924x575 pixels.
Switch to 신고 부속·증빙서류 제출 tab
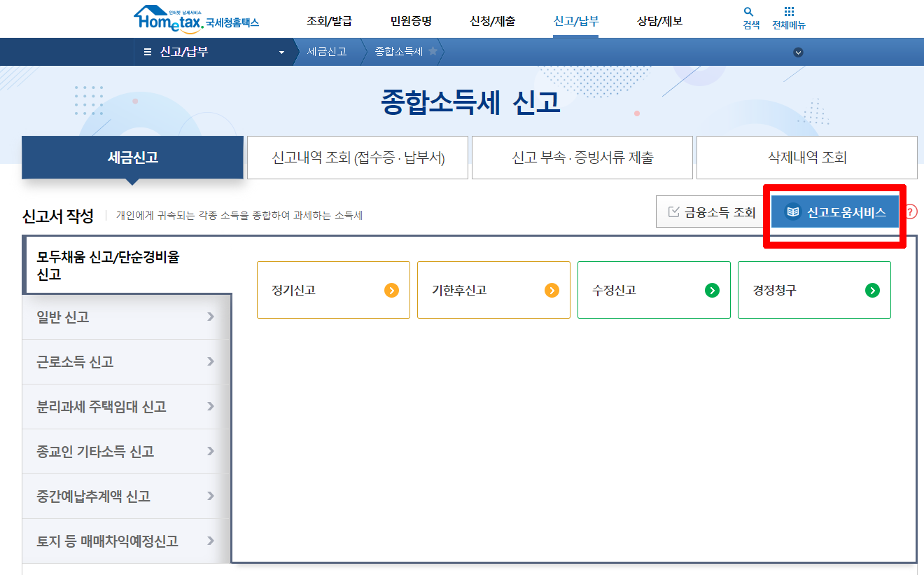[x=582, y=158]
